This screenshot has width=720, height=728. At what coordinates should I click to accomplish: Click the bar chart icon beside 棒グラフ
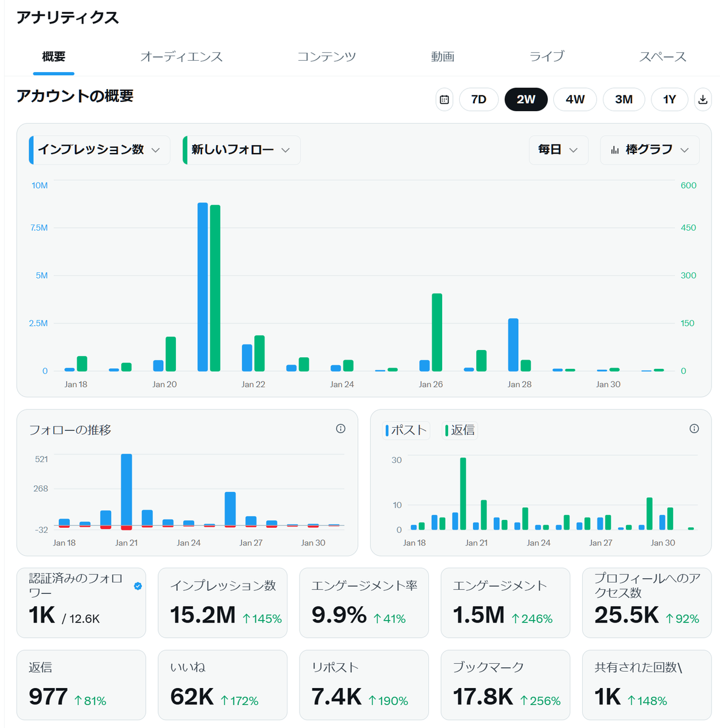click(x=615, y=150)
